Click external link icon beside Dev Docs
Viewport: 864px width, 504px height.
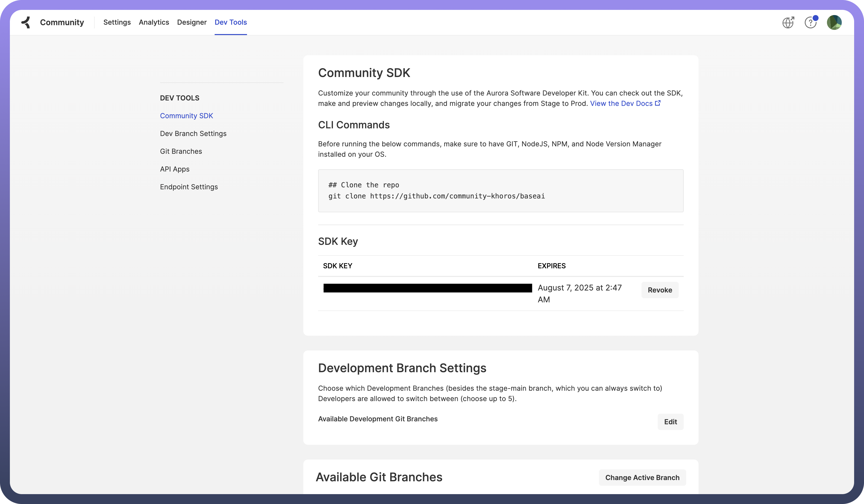coord(658,103)
